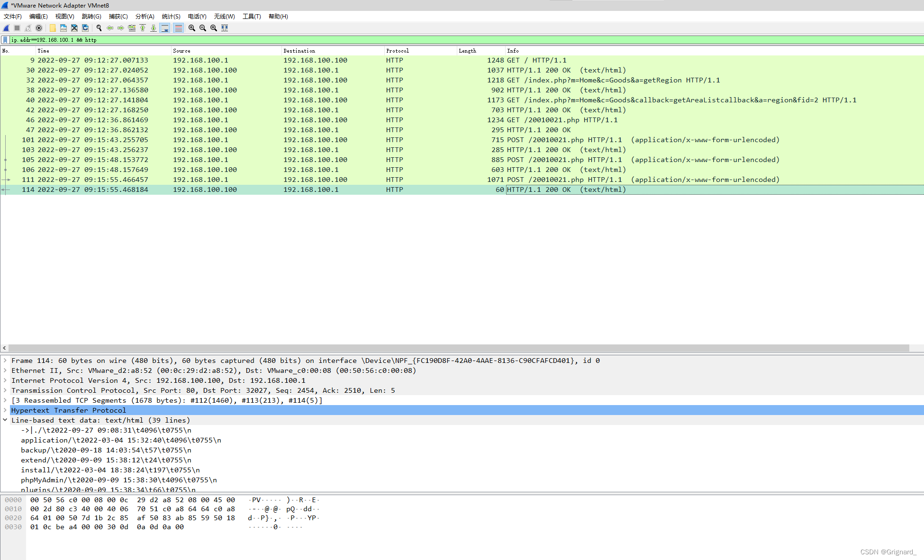Sort packets by the Source column
Viewport: 924px width, 560px height.
[226, 51]
